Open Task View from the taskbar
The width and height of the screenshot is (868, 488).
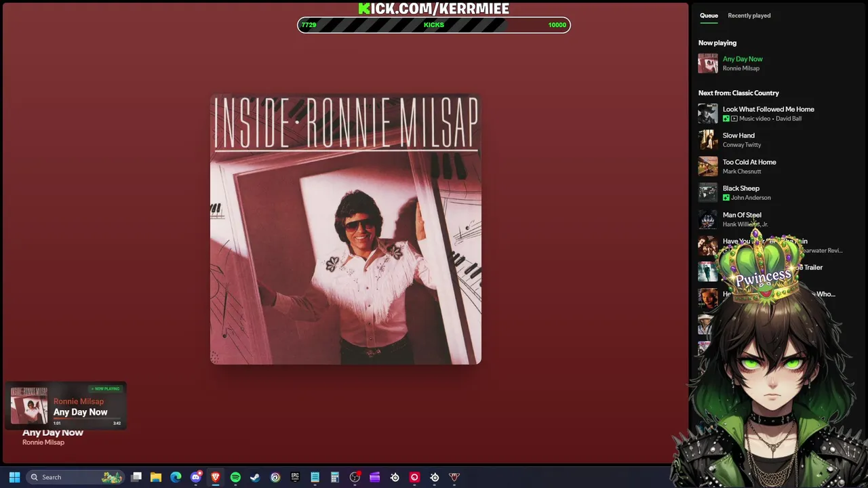tap(136, 477)
